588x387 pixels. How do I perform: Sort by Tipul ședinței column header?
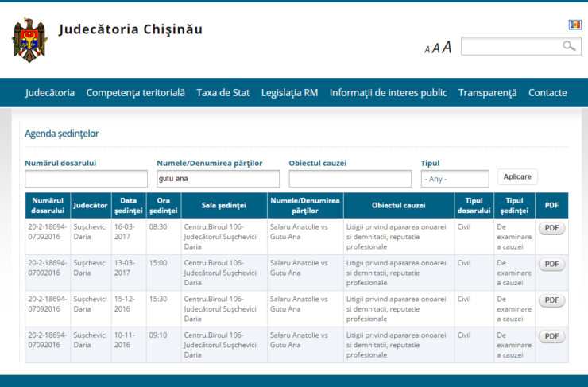pos(514,206)
